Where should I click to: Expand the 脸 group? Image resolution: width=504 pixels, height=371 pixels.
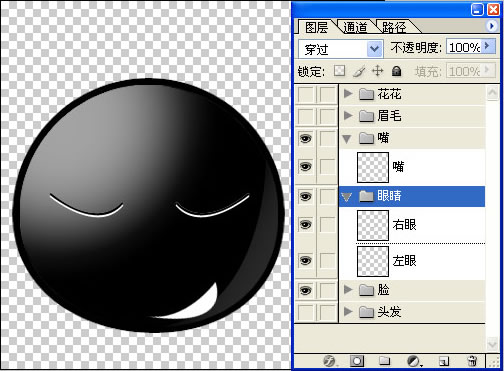point(348,289)
